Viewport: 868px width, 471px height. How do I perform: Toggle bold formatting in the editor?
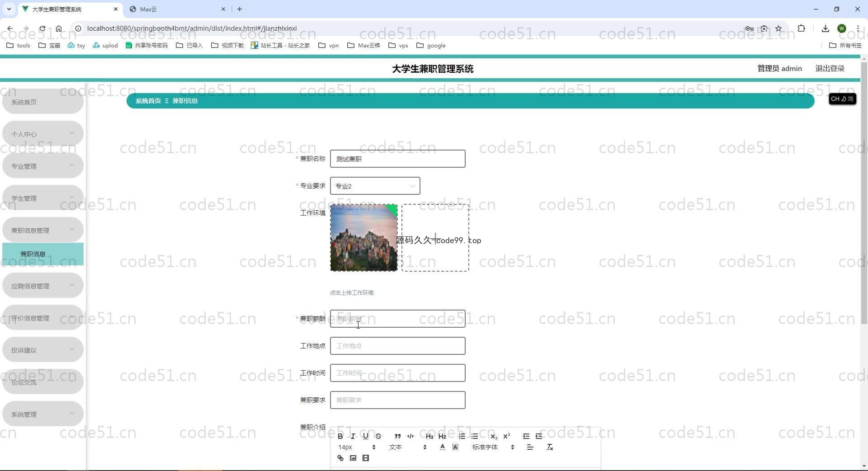click(340, 436)
